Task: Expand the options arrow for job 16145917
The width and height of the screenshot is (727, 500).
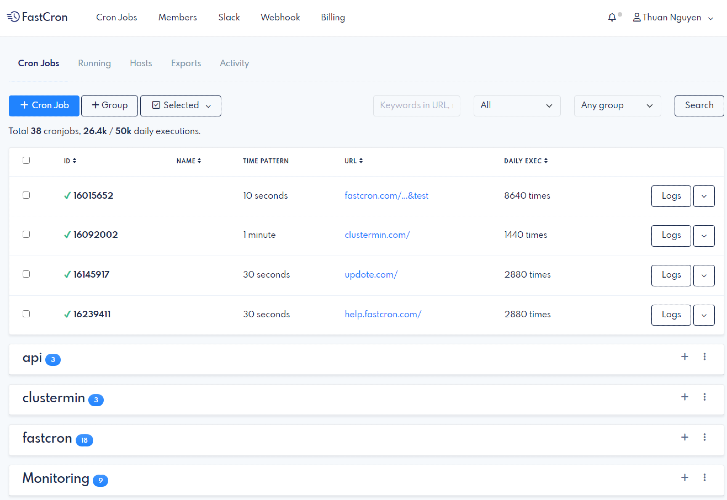Action: pyautogui.click(x=704, y=276)
